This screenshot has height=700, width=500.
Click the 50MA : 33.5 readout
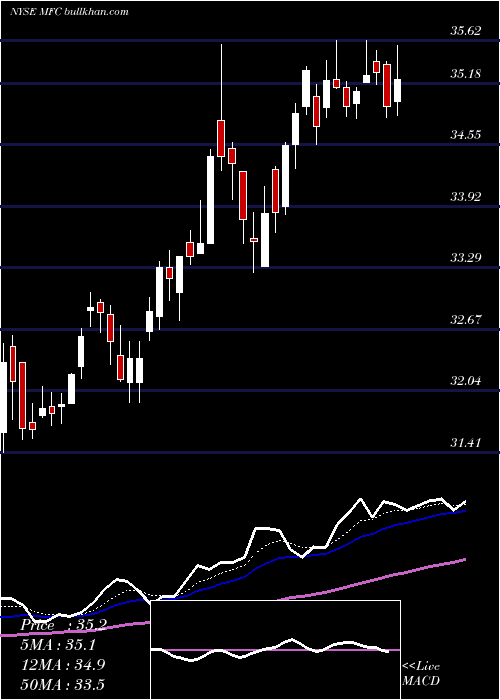tap(62, 684)
